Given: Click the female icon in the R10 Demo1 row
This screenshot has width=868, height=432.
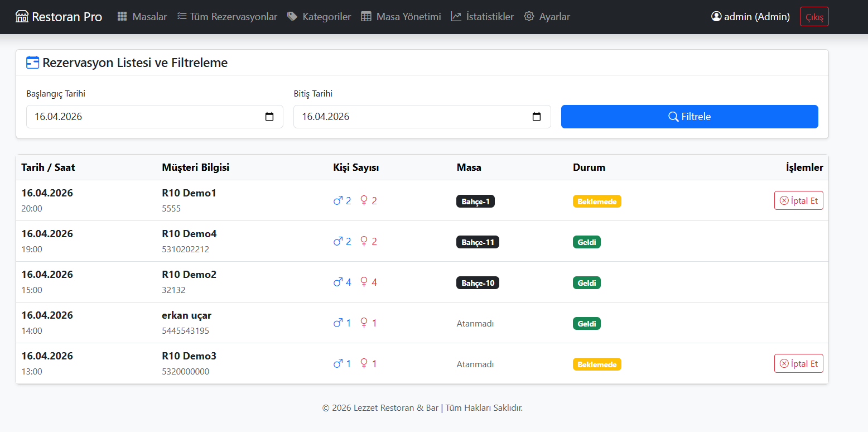Looking at the screenshot, I should tap(364, 200).
